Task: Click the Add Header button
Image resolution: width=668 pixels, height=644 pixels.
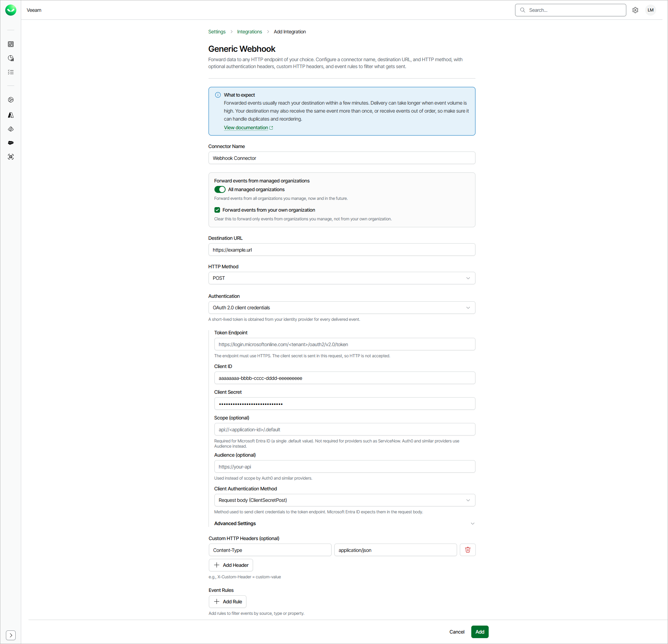Action: (x=231, y=565)
